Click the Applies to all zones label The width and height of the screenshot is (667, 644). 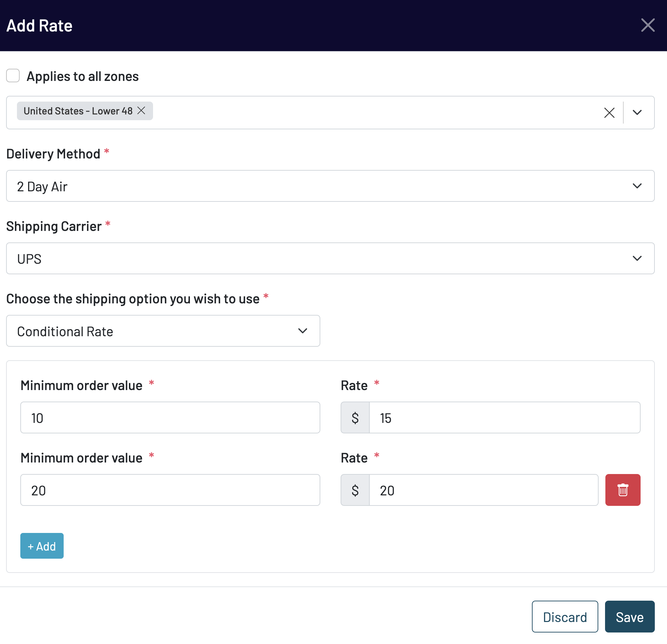coord(83,76)
